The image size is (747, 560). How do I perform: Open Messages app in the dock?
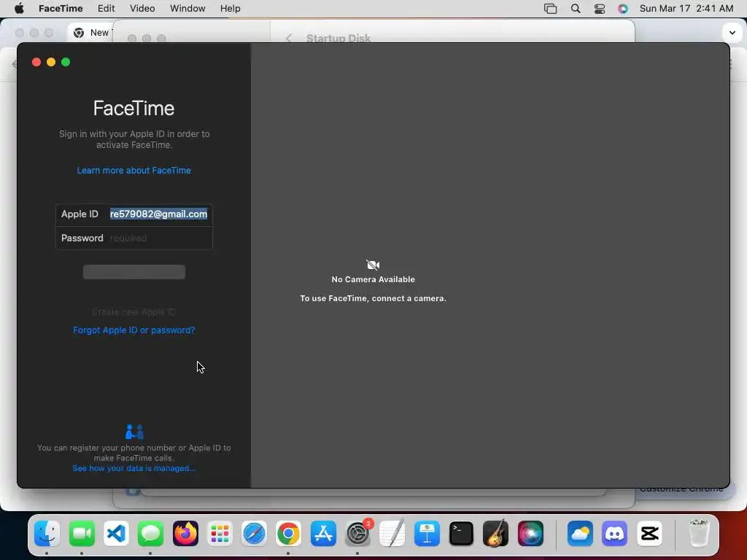coord(150,533)
